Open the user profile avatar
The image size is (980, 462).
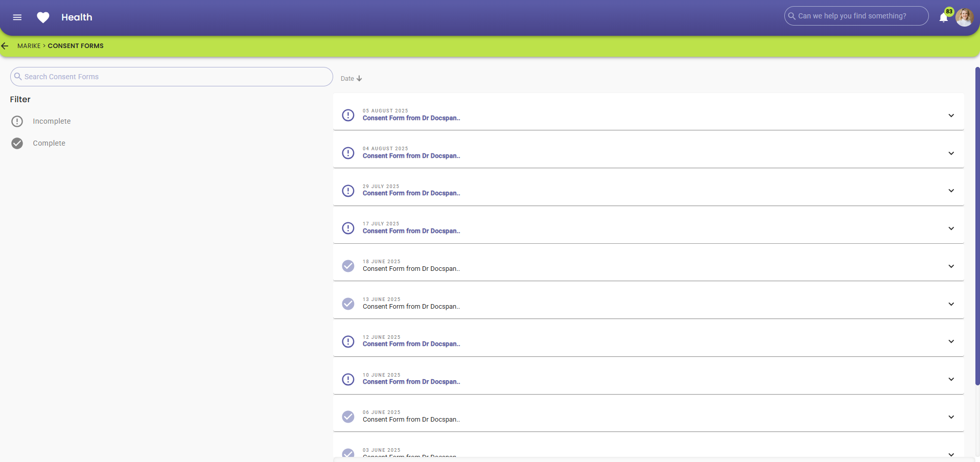pos(964,17)
